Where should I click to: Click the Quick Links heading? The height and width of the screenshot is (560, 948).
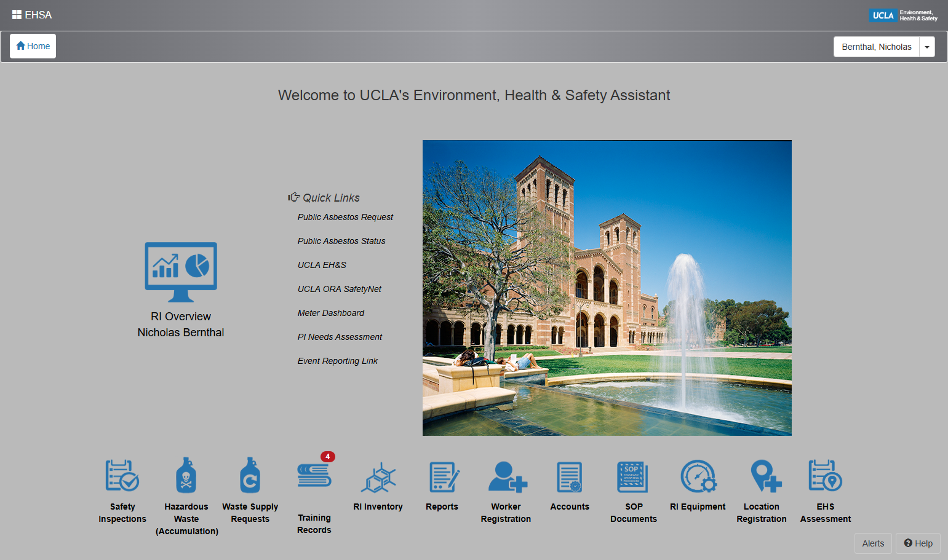coord(324,197)
